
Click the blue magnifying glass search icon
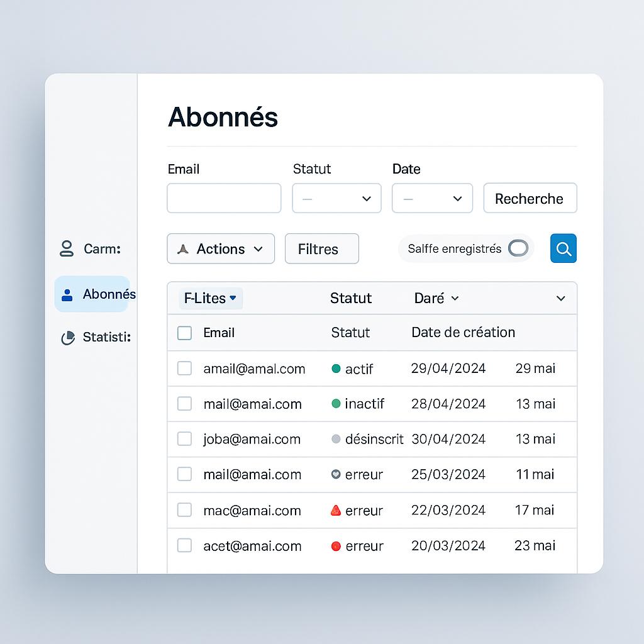tap(563, 248)
